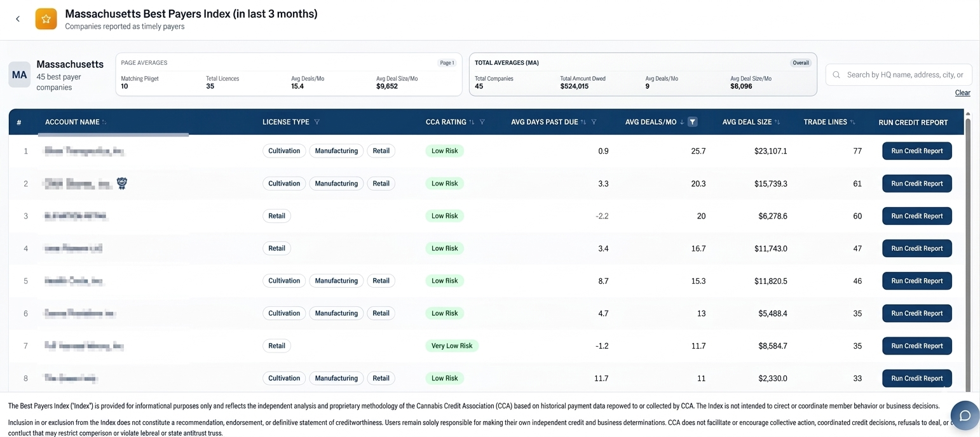This screenshot has width=980, height=437.
Task: Click the 8.7 days past due value
Action: (x=603, y=281)
